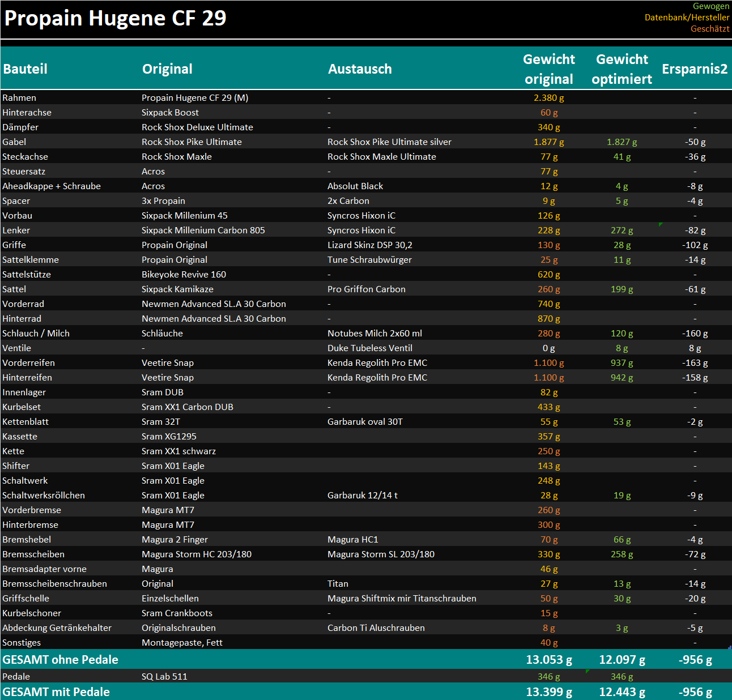Click the Gewicht optimiert column header
732x700 pixels.
(622, 69)
